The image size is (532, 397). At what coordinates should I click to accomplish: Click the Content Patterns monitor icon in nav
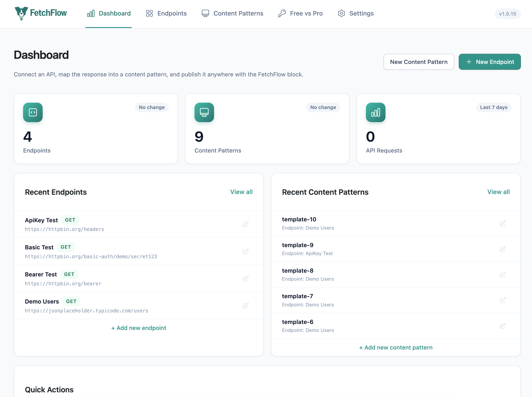click(x=205, y=14)
